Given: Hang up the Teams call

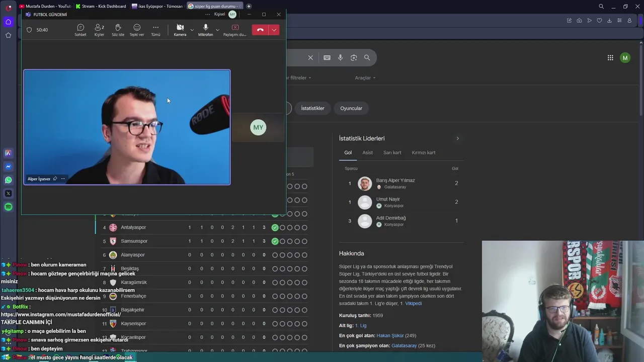Looking at the screenshot, I should click(x=260, y=30).
